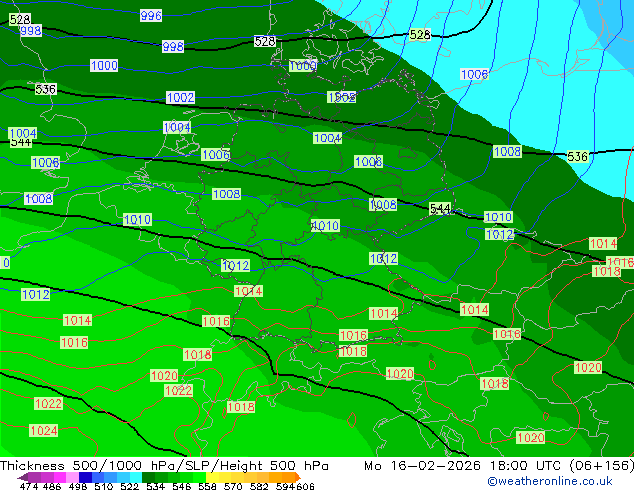The height and width of the screenshot is (490, 634).
Task: Click the '594' legend value
Action: click(x=285, y=486)
